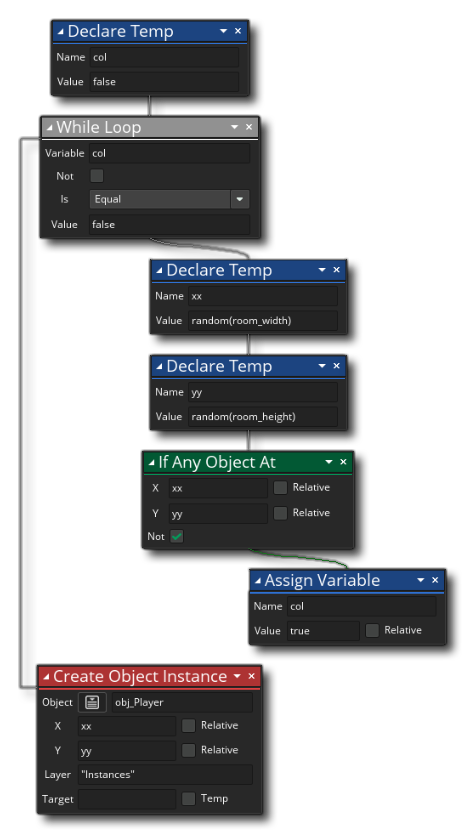The image size is (466, 834).
Task: Close the Assign Variable node
Action: tap(435, 580)
